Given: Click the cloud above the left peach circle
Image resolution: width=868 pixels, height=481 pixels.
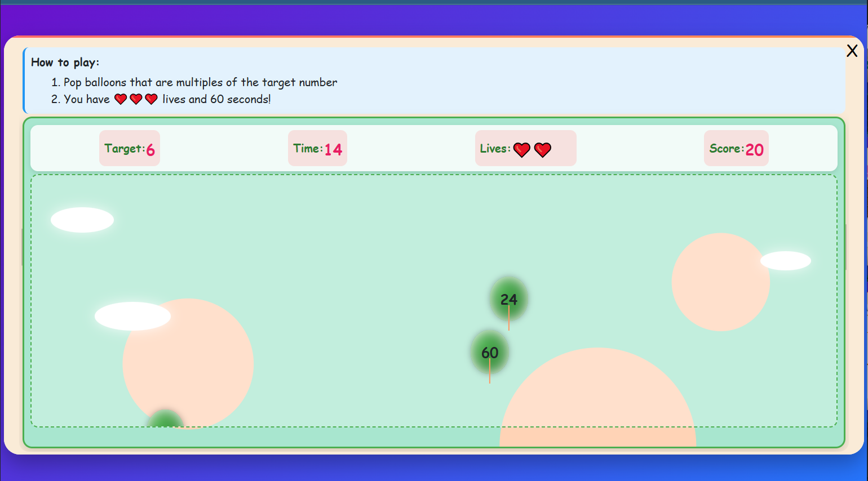Looking at the screenshot, I should pos(132,317).
